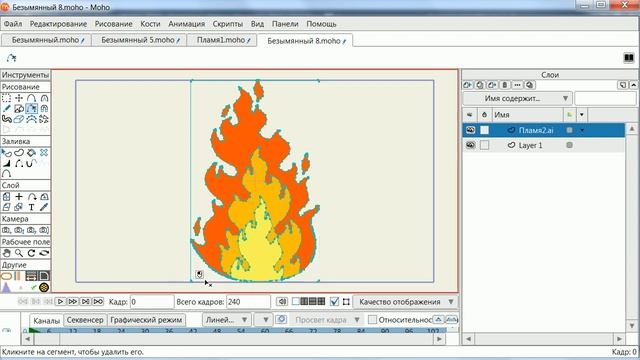The image size is (640, 360).
Task: Select the Transform Layer plus tool
Action: tap(19, 197)
